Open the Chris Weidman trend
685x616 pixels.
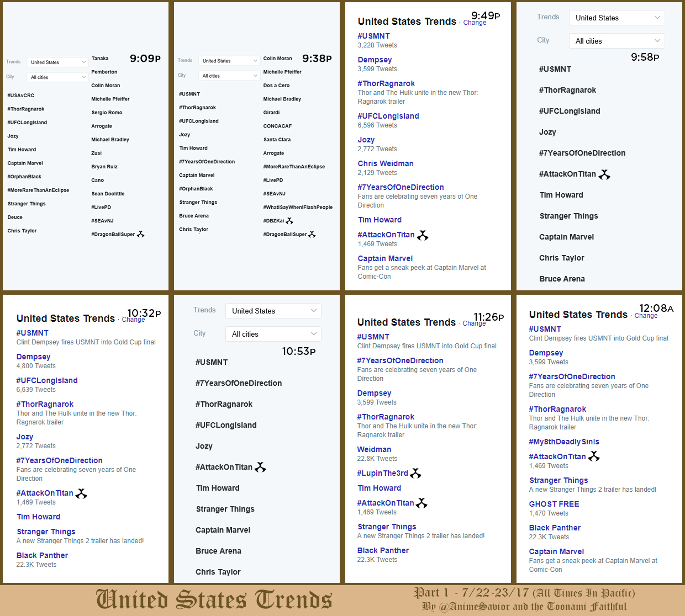coord(386,163)
